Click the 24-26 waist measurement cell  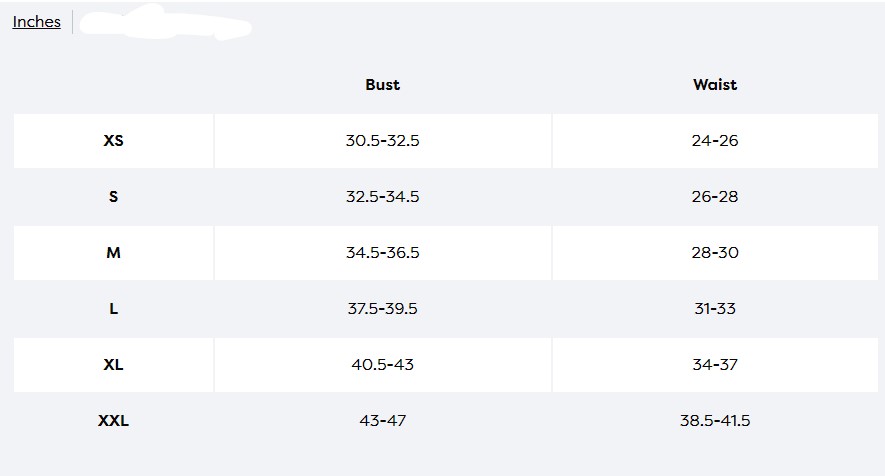click(x=714, y=141)
